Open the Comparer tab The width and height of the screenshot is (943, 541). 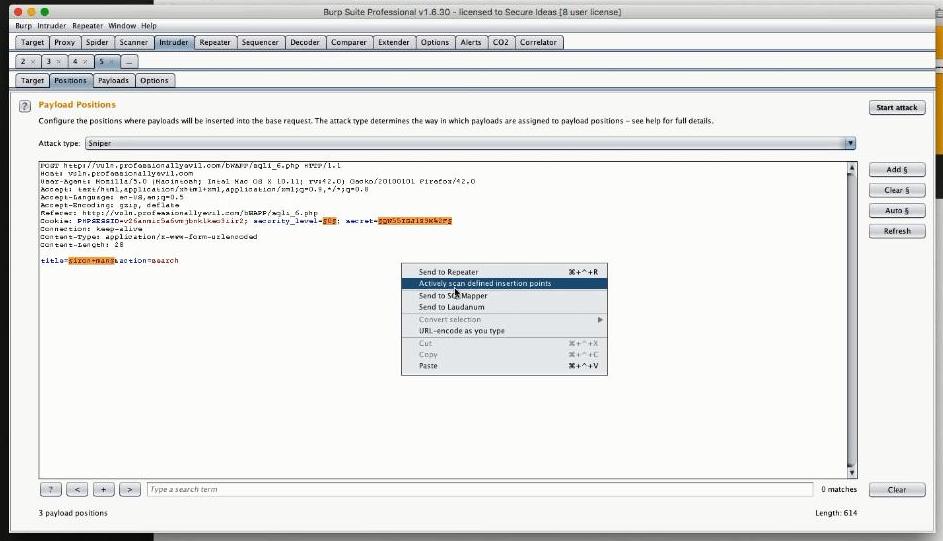coord(349,42)
